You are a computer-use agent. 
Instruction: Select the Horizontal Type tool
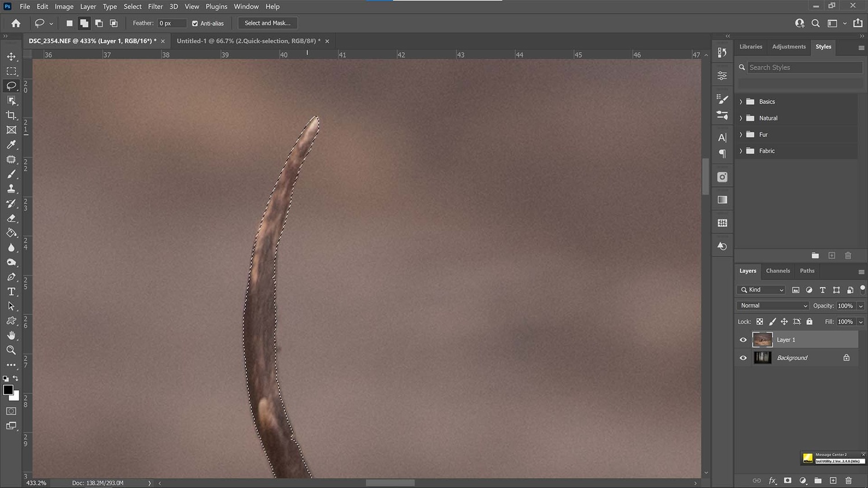coord(11,291)
